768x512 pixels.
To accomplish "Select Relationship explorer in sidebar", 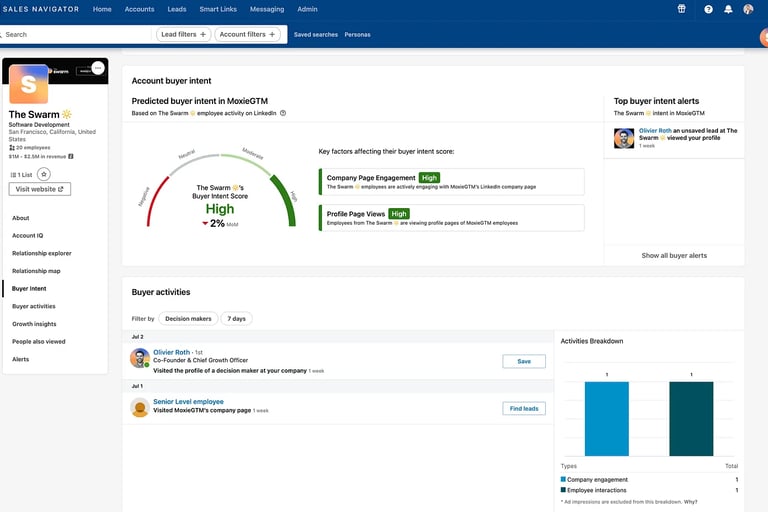I will [x=42, y=253].
